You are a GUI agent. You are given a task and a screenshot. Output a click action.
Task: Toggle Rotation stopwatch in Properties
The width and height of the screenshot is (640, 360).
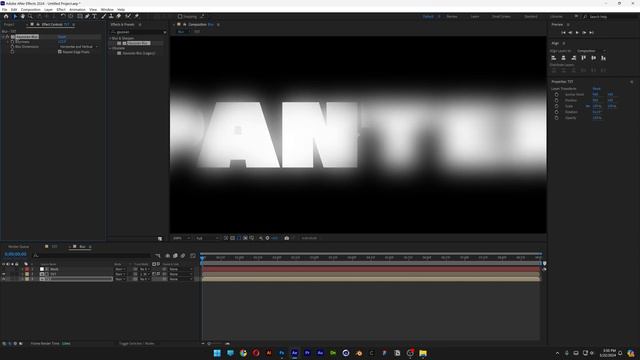click(x=556, y=112)
